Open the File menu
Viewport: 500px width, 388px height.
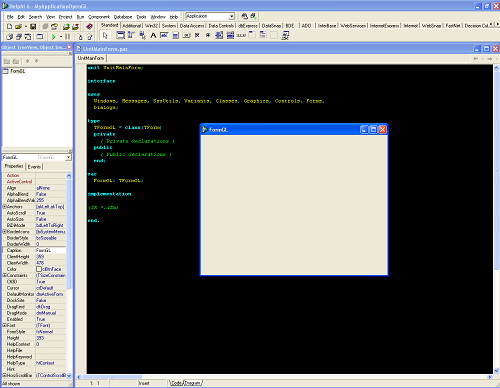point(10,17)
